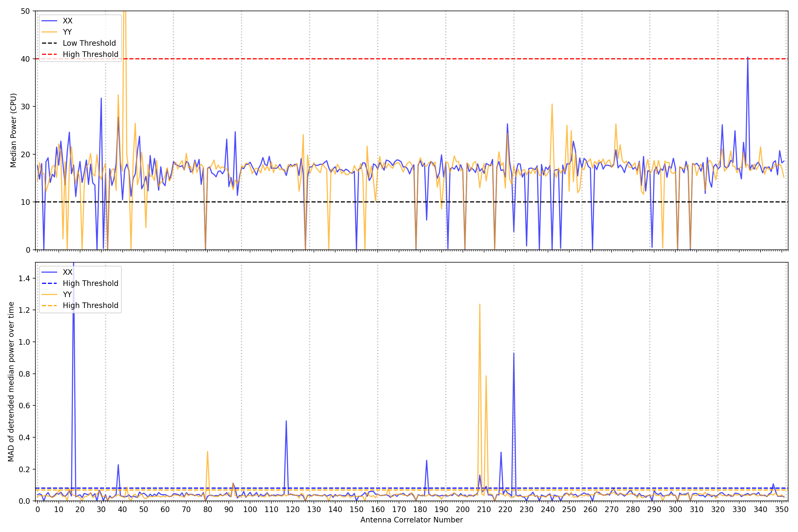Click the 'MAD of detrended median power' y-axis label
This screenshot has width=798, height=532.
[11, 381]
